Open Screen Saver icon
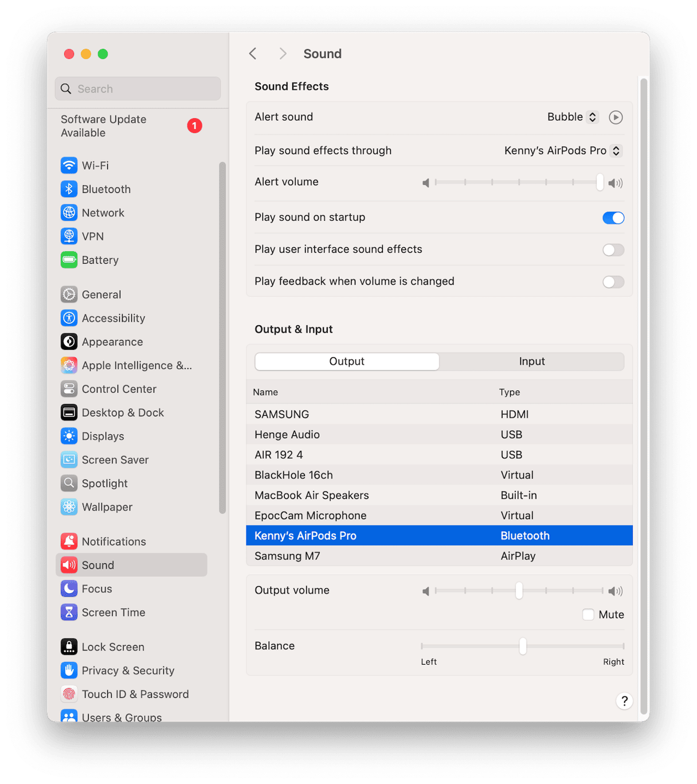Viewport: 697px width, 784px height. pos(69,459)
